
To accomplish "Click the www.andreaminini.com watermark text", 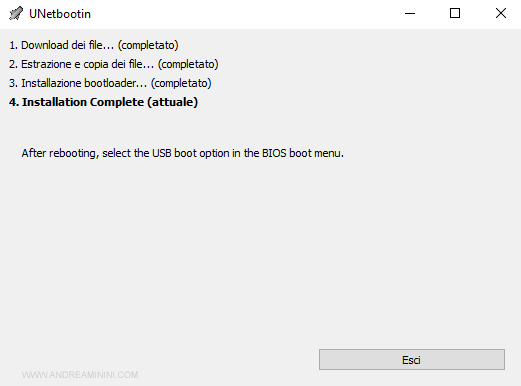I will click(x=80, y=375).
